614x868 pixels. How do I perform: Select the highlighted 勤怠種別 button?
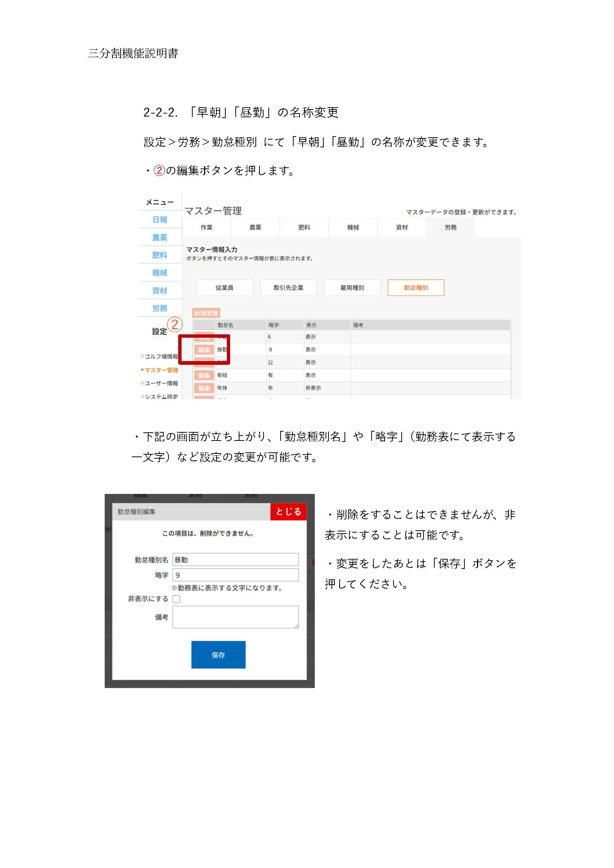tap(416, 288)
